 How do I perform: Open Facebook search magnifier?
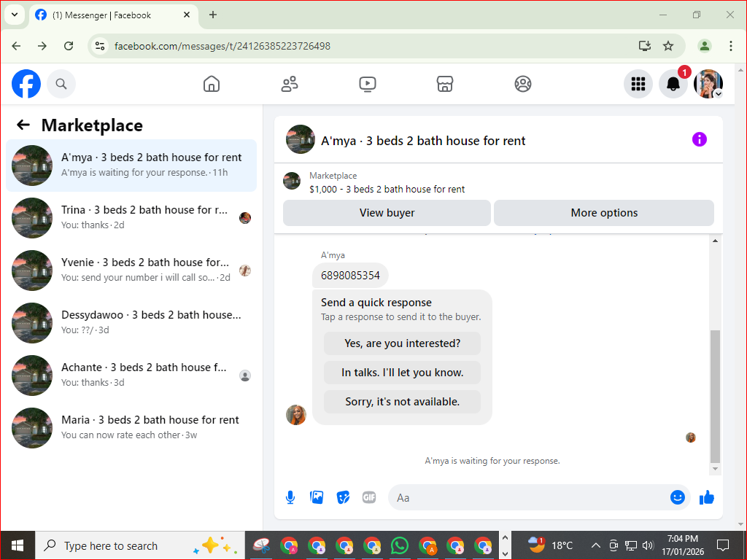(61, 84)
